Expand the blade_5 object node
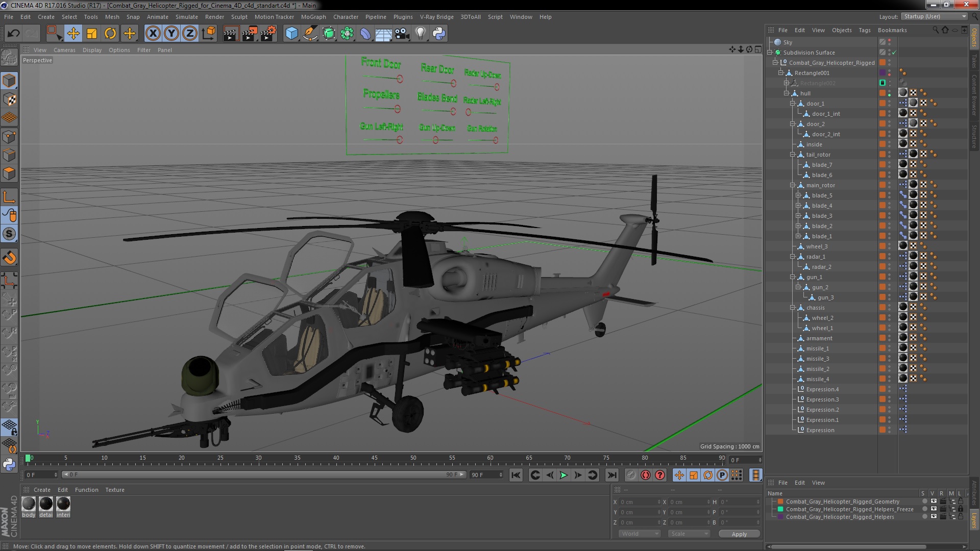The width and height of the screenshot is (980, 551). coord(798,195)
